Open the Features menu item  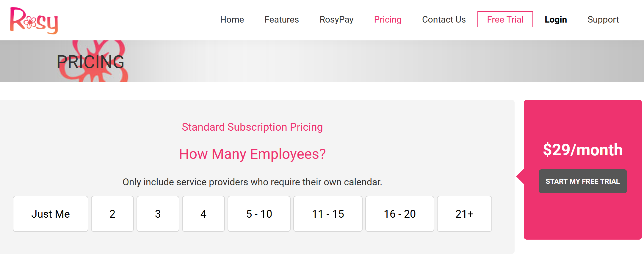point(282,20)
